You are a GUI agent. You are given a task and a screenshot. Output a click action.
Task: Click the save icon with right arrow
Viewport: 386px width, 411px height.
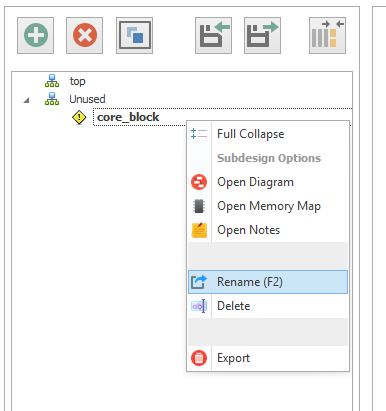pyautogui.click(x=263, y=35)
